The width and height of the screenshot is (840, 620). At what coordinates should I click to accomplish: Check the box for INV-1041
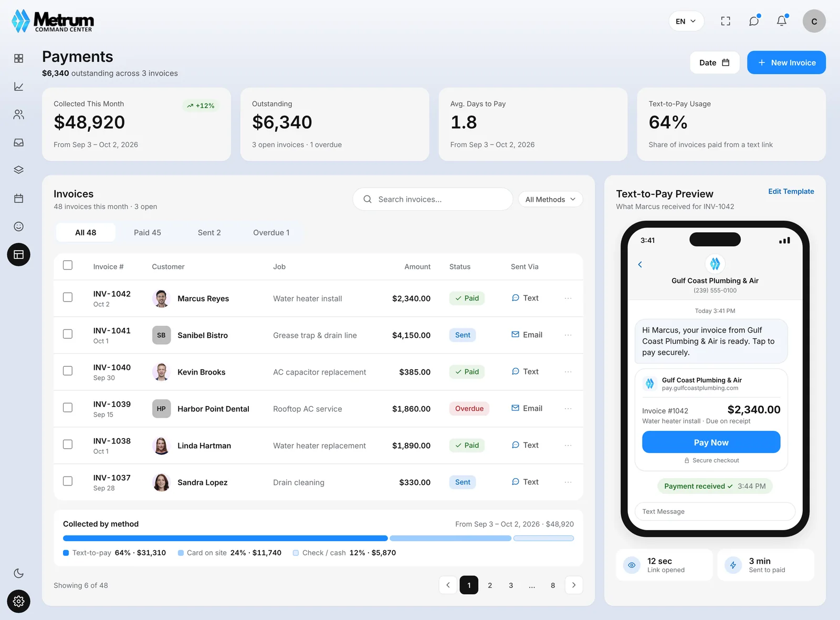click(x=68, y=334)
